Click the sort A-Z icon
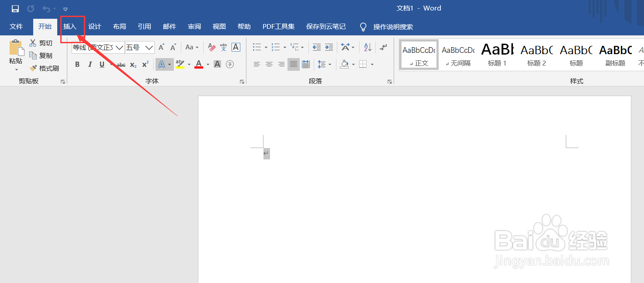This screenshot has width=644, height=283. tap(368, 47)
